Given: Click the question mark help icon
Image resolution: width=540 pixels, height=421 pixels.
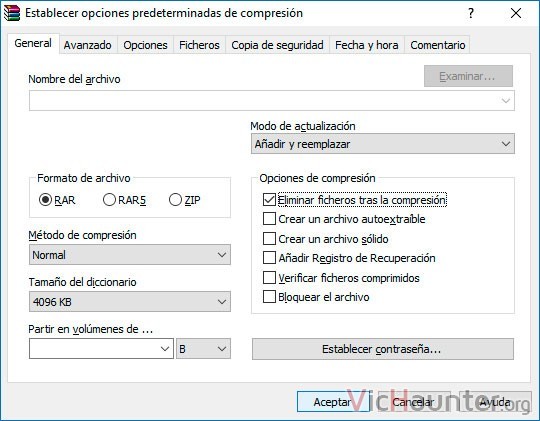Looking at the screenshot, I should (471, 13).
